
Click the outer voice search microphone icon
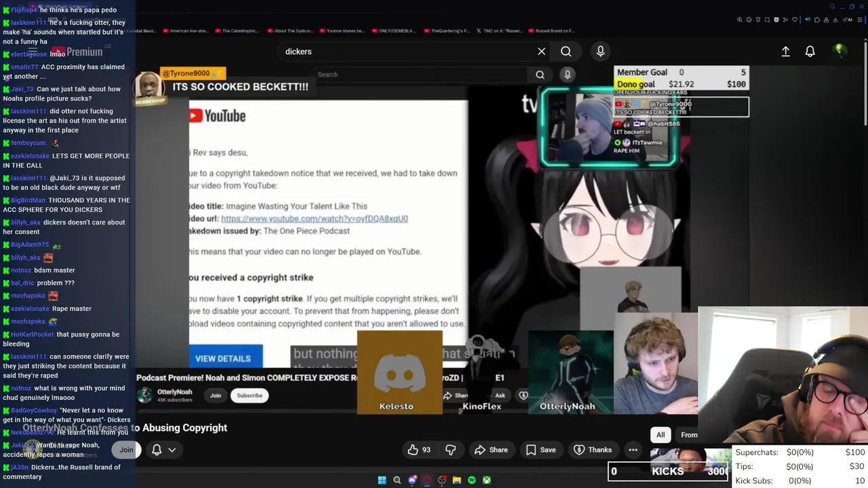coord(600,52)
